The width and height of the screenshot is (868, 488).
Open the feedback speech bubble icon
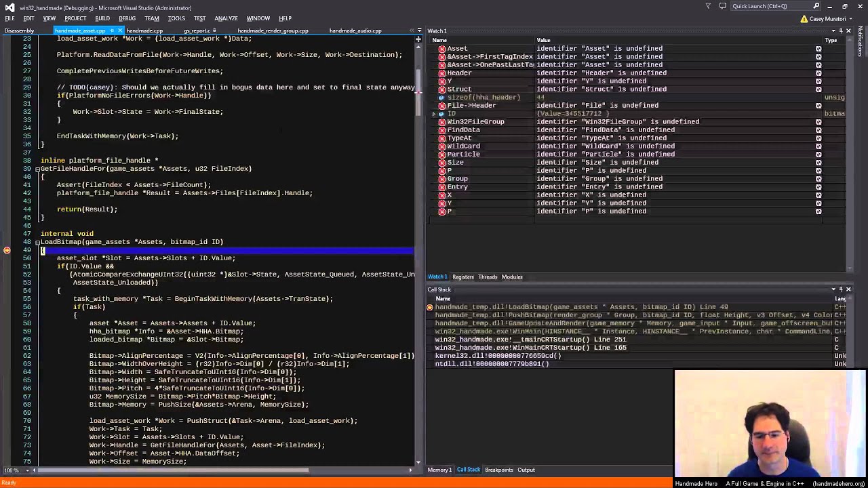click(723, 6)
